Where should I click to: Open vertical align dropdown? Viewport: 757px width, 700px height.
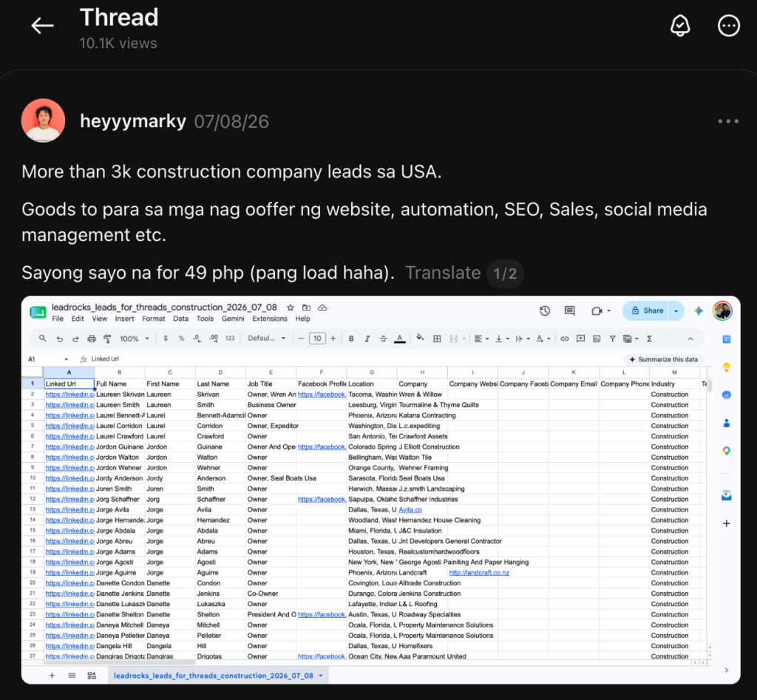click(502, 339)
